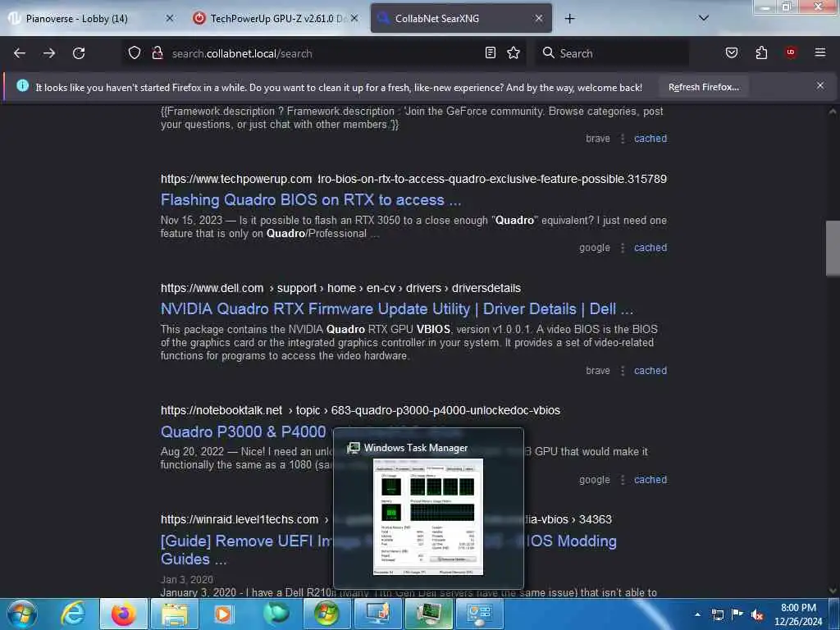Open options dots for techpowerup result

623,248
